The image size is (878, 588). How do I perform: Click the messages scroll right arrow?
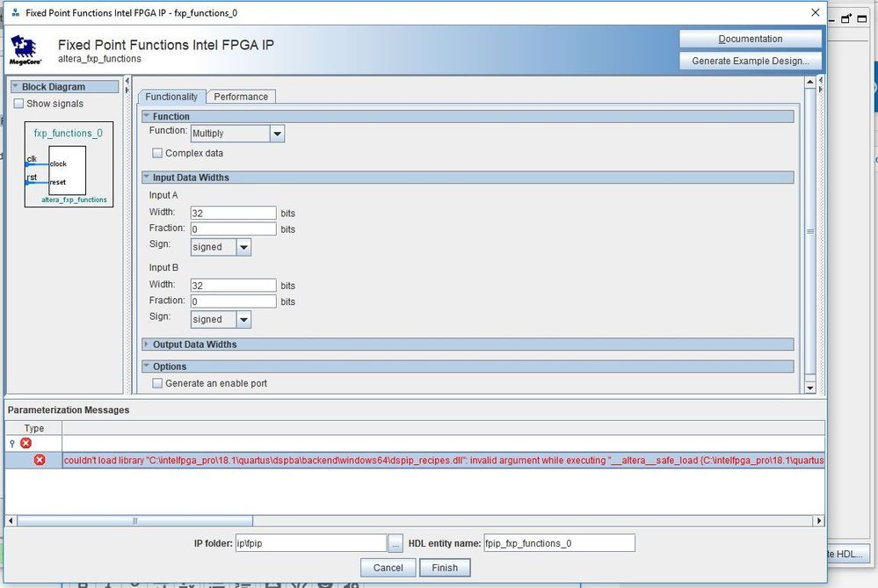pyautogui.click(x=818, y=521)
